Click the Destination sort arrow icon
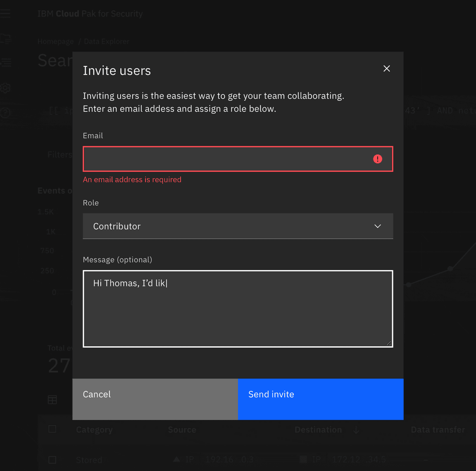 (356, 430)
